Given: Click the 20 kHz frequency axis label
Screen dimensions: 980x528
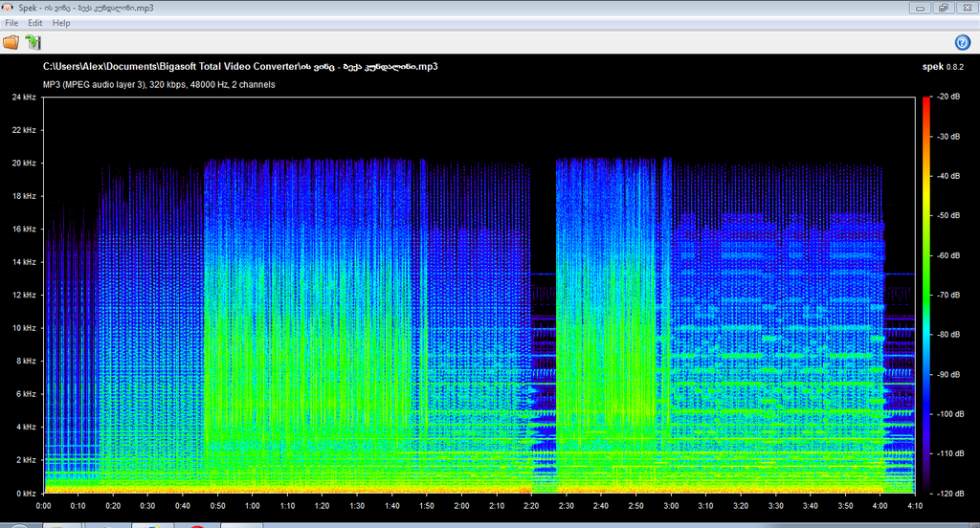Looking at the screenshot, I should (24, 163).
